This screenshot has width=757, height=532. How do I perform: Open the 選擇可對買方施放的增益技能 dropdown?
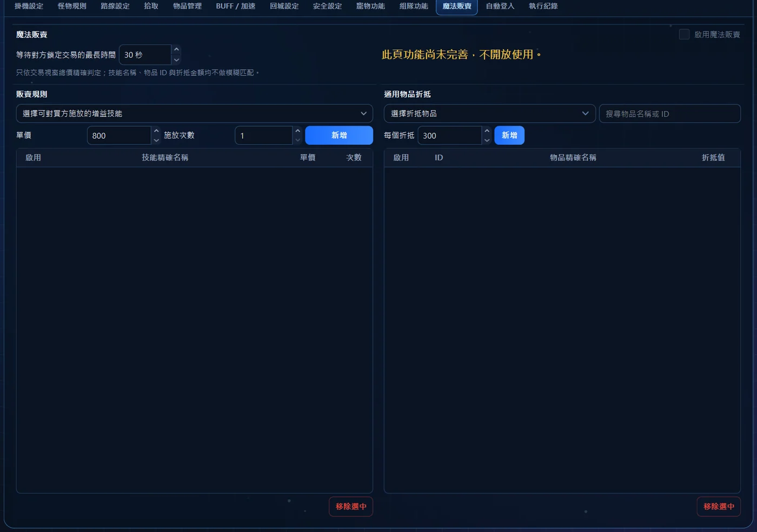point(195,114)
